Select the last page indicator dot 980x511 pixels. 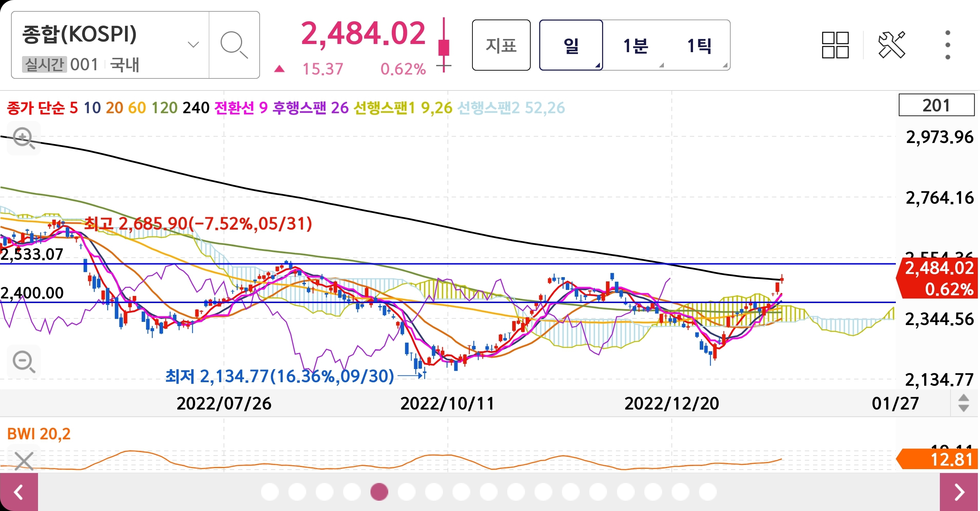708,491
